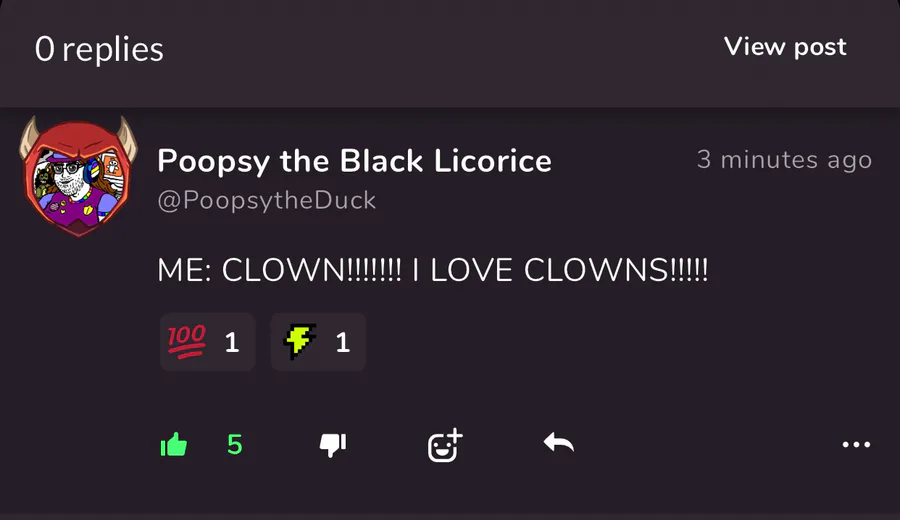Toggle the 100 emoji reaction
This screenshot has width=900, height=520.
[208, 342]
